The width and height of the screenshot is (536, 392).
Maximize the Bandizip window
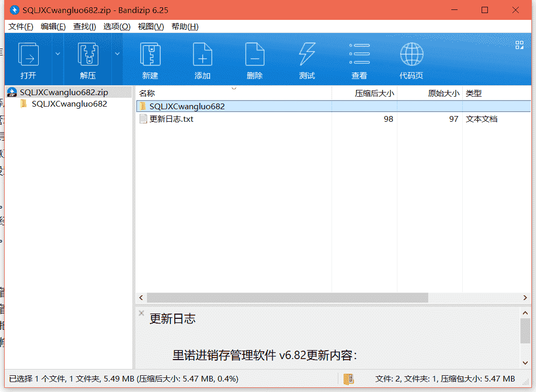[x=485, y=10]
